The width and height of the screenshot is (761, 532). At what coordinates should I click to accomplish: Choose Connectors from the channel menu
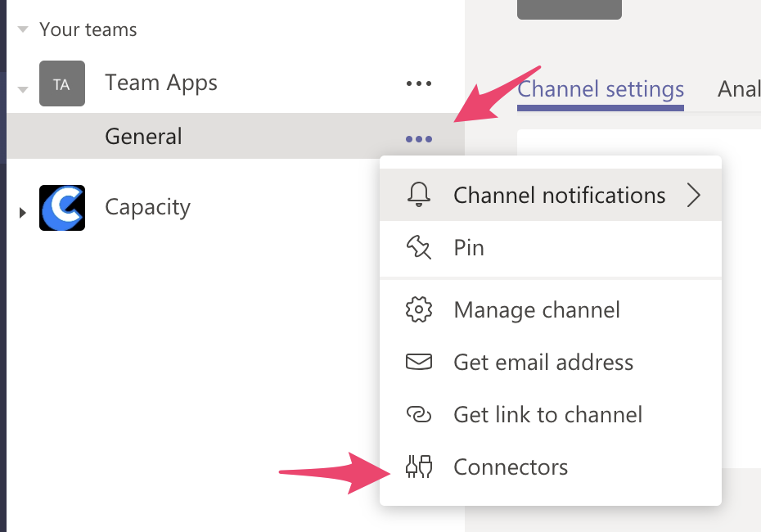click(510, 467)
